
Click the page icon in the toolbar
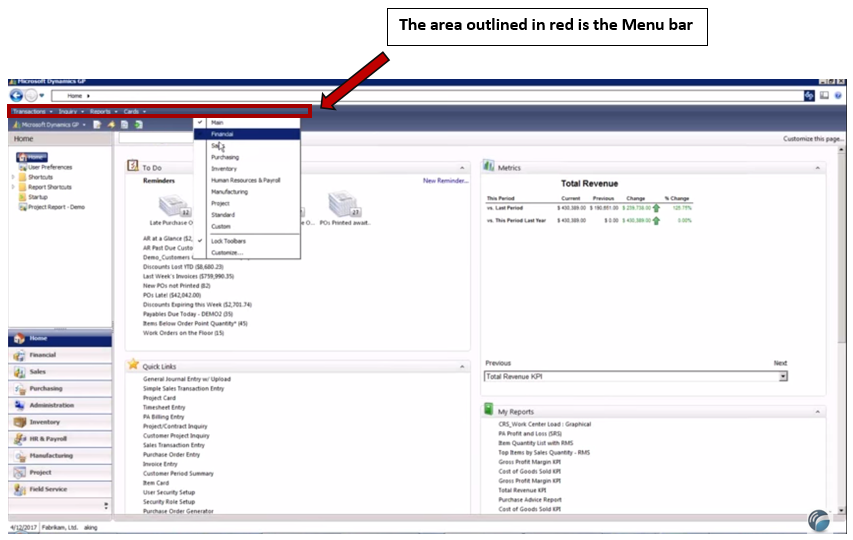125,125
